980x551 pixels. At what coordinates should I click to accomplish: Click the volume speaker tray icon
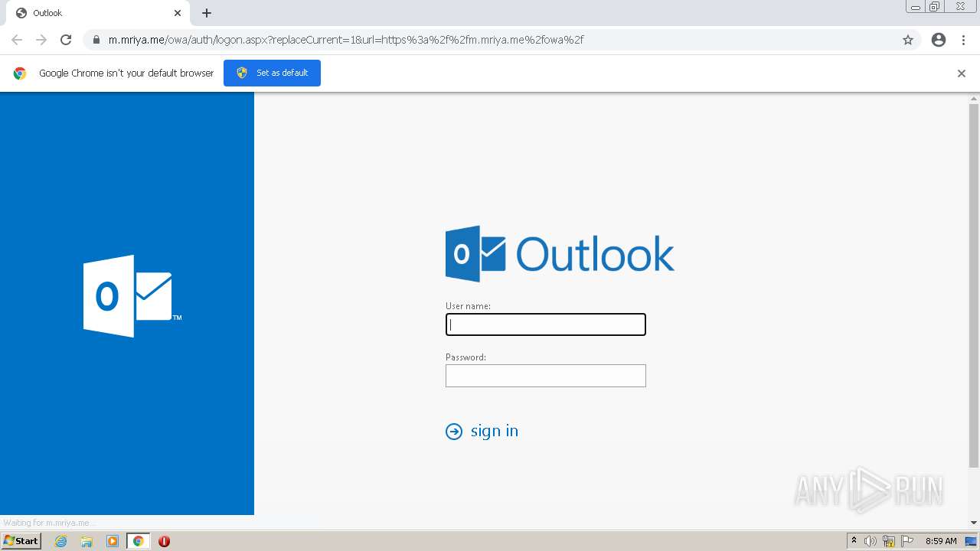pyautogui.click(x=871, y=541)
